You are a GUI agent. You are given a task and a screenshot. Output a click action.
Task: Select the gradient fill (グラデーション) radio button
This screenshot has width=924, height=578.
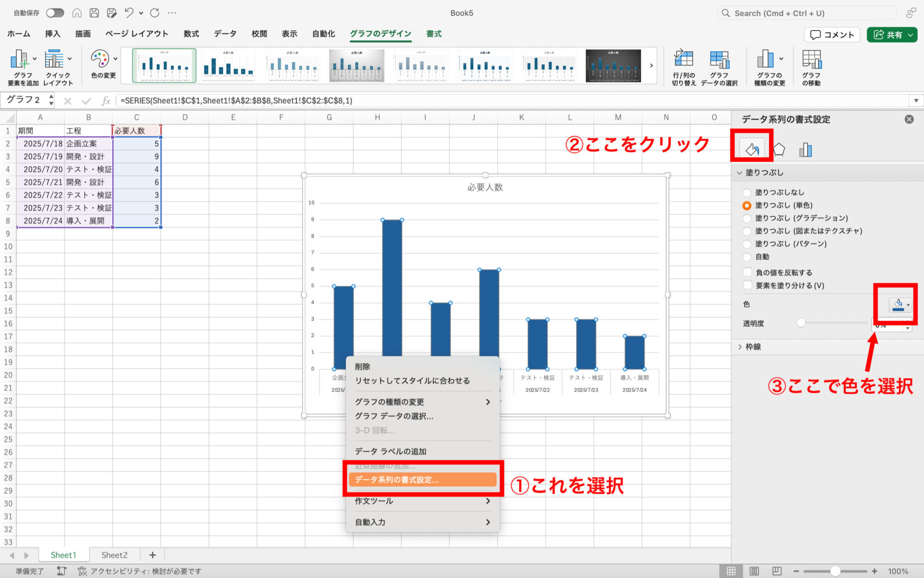747,218
